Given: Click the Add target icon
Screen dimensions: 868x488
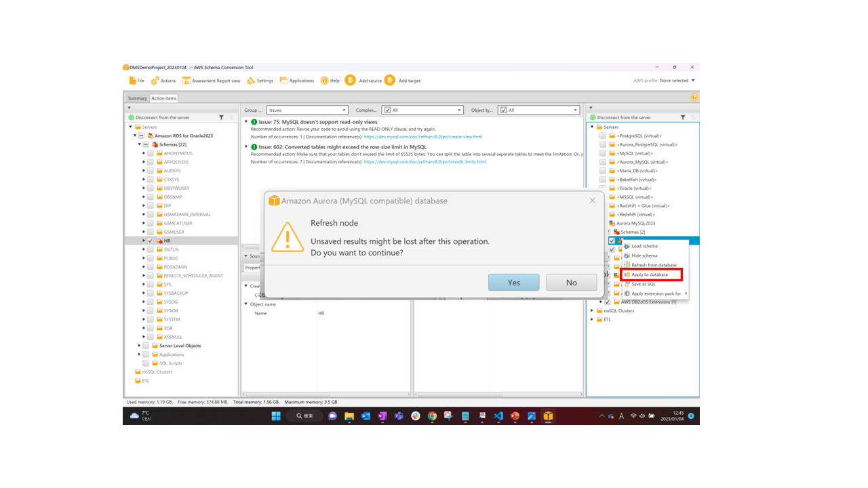Looking at the screenshot, I should (390, 80).
